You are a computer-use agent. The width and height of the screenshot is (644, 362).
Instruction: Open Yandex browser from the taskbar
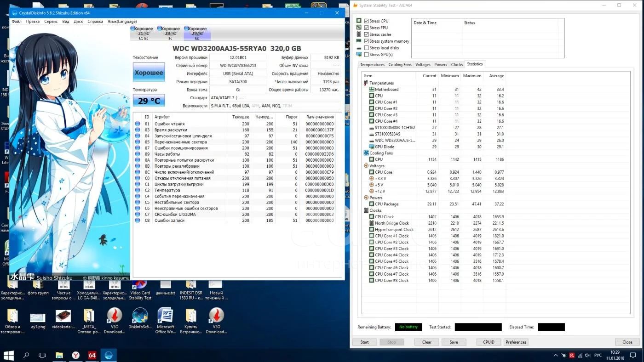(75, 355)
